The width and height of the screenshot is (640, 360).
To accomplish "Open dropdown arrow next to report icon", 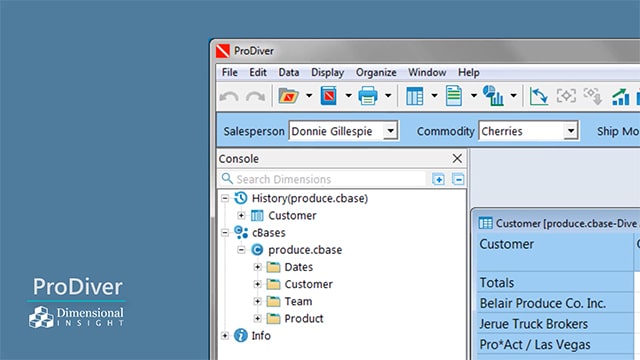I will 474,96.
